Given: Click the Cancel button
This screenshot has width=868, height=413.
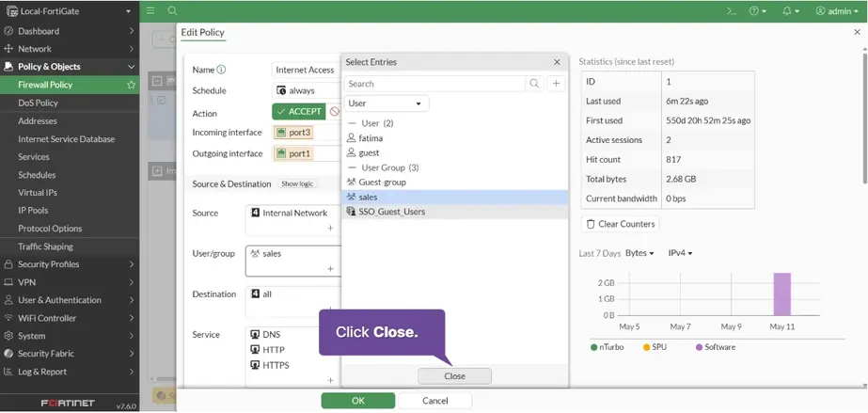Looking at the screenshot, I should click(434, 401).
